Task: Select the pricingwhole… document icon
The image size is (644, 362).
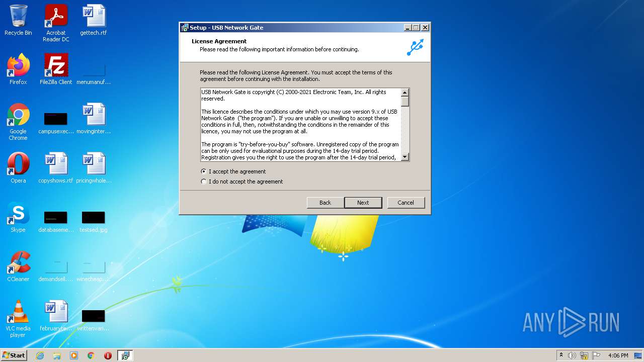Action: coord(94,168)
